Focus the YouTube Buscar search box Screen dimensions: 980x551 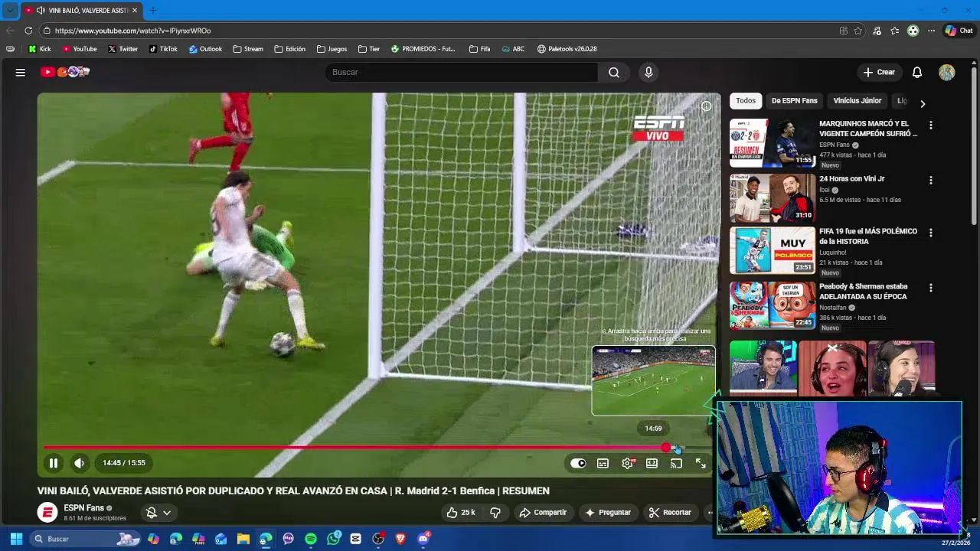click(x=462, y=72)
